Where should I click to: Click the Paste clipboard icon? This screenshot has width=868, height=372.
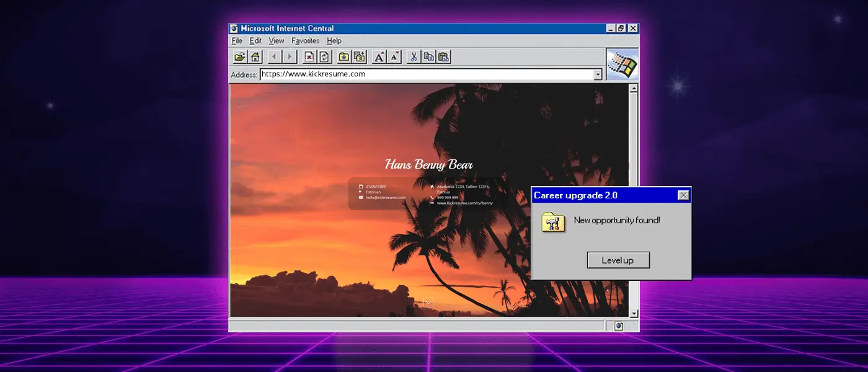(443, 57)
